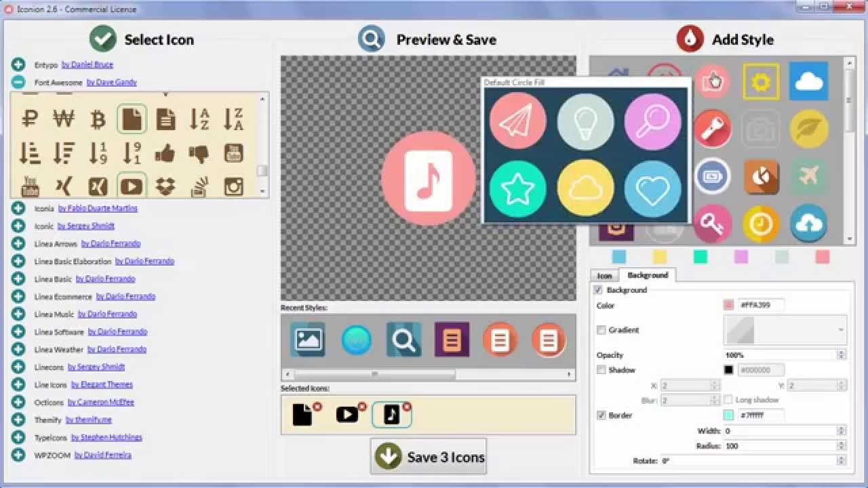Select the leaf style preset
The height and width of the screenshot is (488, 868).
coord(809,128)
